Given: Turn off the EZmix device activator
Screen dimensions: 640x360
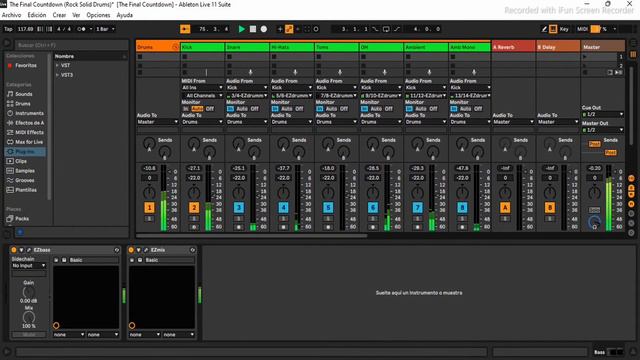Looking at the screenshot, I should coord(131,250).
